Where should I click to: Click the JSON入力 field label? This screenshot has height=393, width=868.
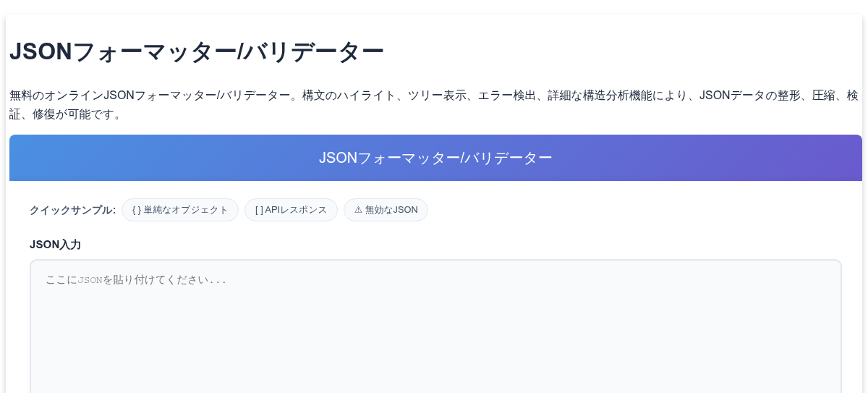[55, 245]
